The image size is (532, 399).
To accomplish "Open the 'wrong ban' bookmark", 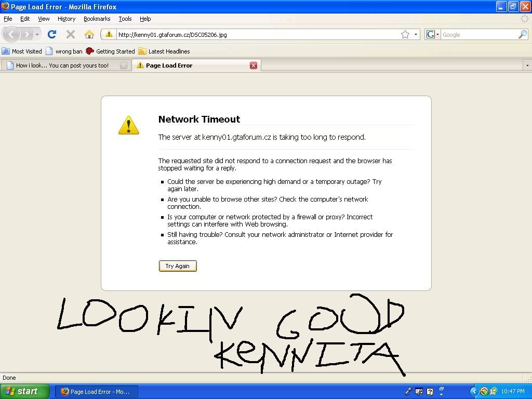I will tap(64, 51).
